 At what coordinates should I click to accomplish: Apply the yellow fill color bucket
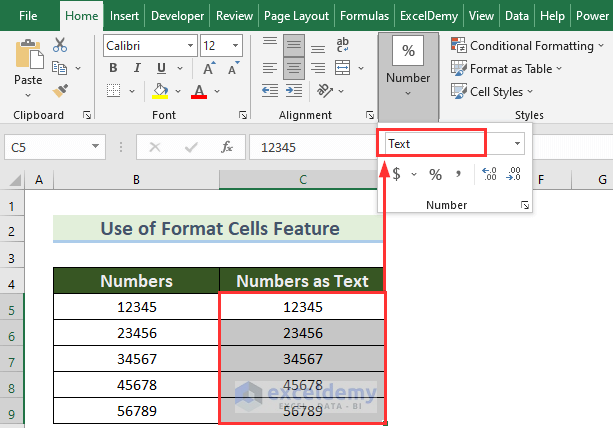(160, 91)
